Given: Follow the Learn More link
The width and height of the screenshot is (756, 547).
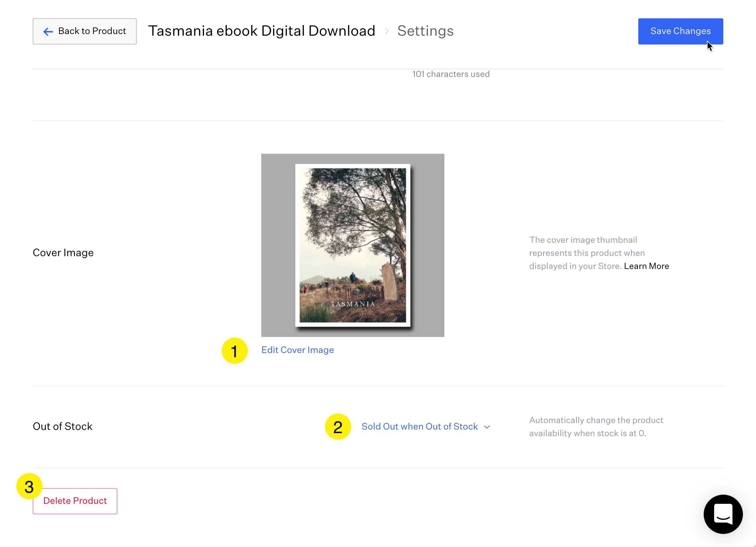Looking at the screenshot, I should [x=646, y=266].
